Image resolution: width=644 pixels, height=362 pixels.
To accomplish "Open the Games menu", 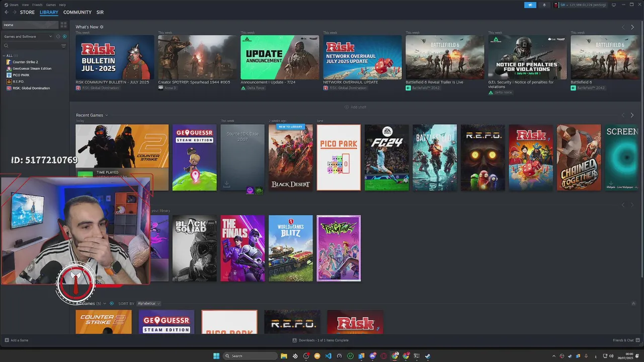I will click(51, 5).
